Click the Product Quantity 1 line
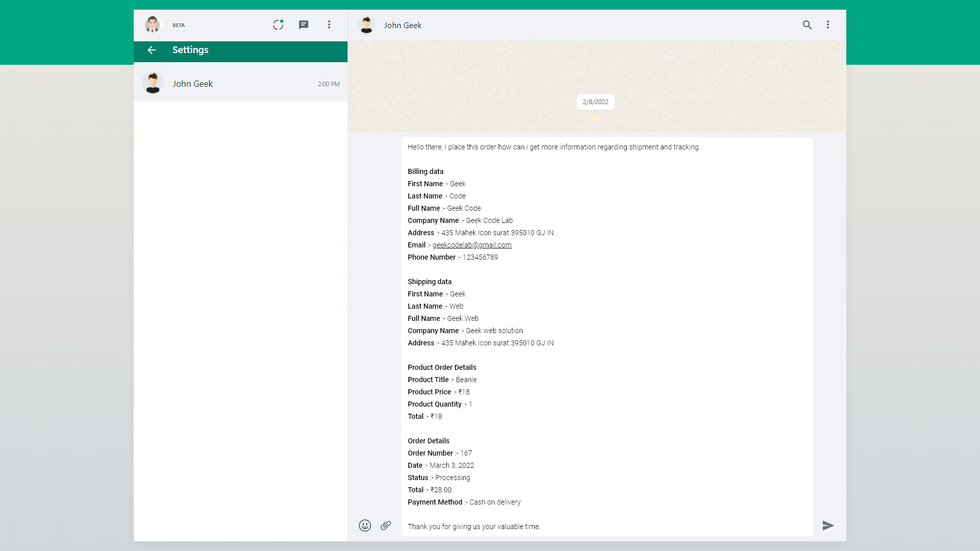 [440, 404]
